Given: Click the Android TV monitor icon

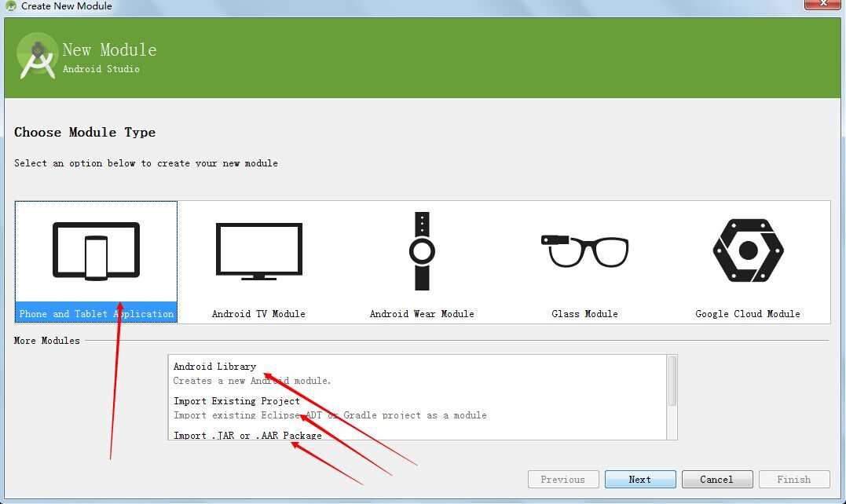Looking at the screenshot, I should [x=258, y=251].
